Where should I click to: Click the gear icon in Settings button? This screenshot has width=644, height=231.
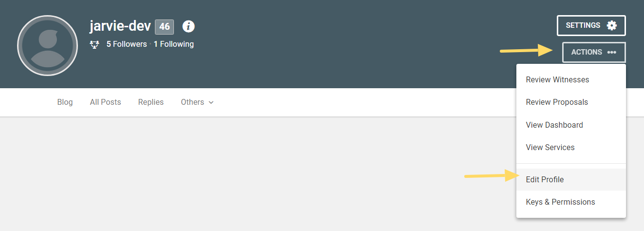pos(611,25)
